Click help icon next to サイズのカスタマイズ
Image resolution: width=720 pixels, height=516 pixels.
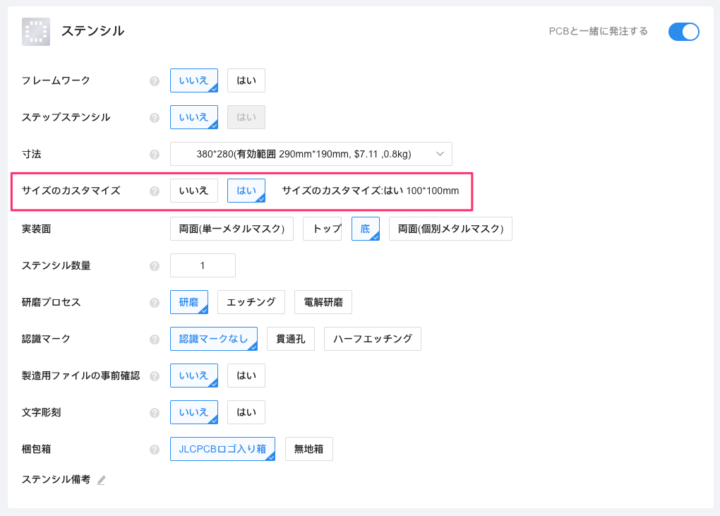pos(154,191)
